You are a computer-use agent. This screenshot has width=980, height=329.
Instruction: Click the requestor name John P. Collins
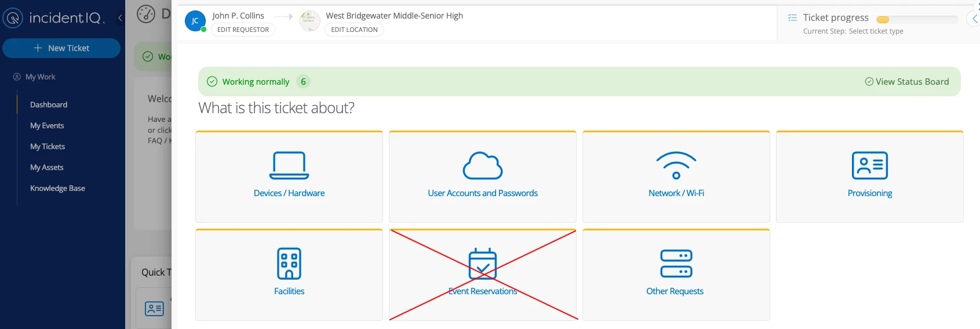(238, 16)
